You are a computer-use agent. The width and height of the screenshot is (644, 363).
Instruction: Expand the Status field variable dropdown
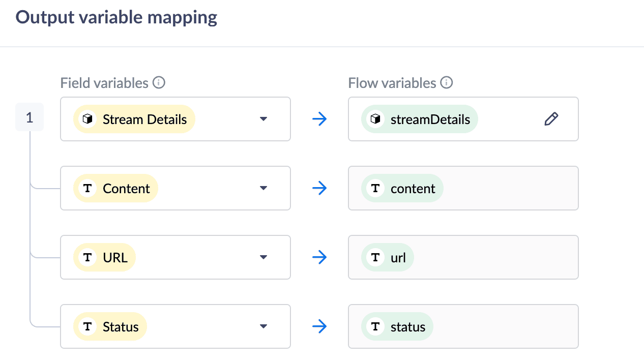pyautogui.click(x=263, y=326)
